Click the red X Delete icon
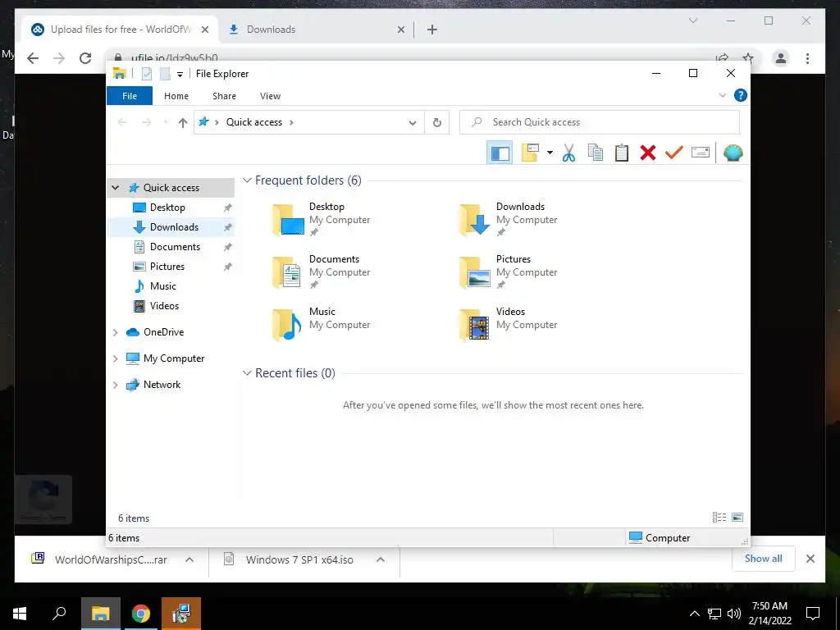This screenshot has width=840, height=630. click(x=648, y=153)
